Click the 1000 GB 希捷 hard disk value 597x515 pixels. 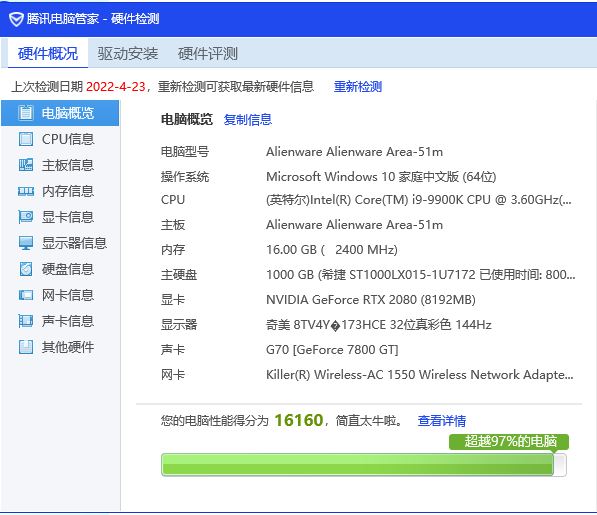click(420, 274)
